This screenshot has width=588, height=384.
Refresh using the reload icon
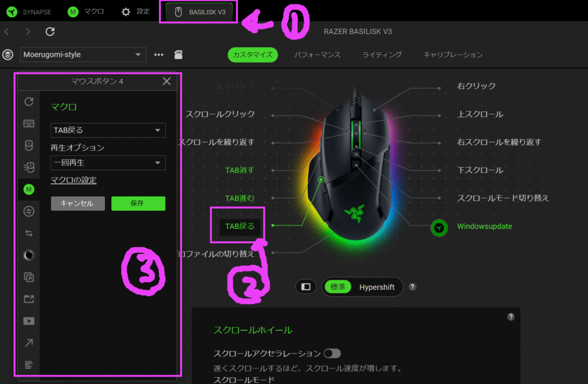tap(50, 32)
